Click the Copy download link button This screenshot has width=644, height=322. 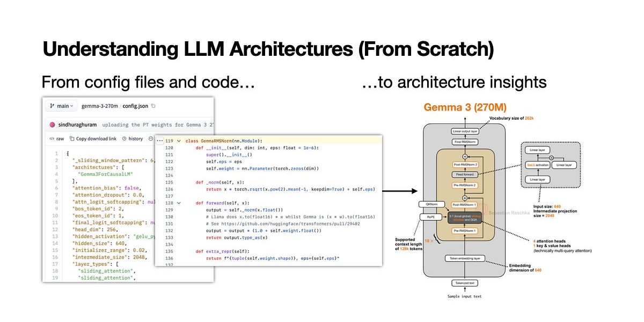point(93,138)
